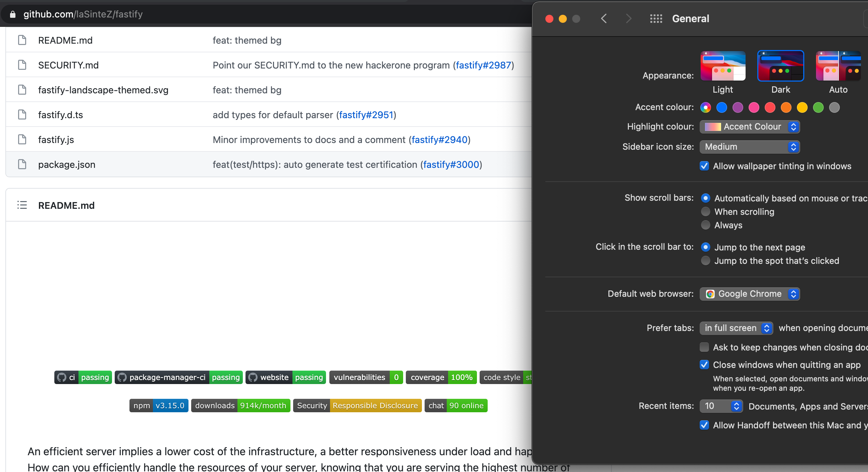Click the website passing badge
This screenshot has height=472, width=868.
pyautogui.click(x=286, y=377)
